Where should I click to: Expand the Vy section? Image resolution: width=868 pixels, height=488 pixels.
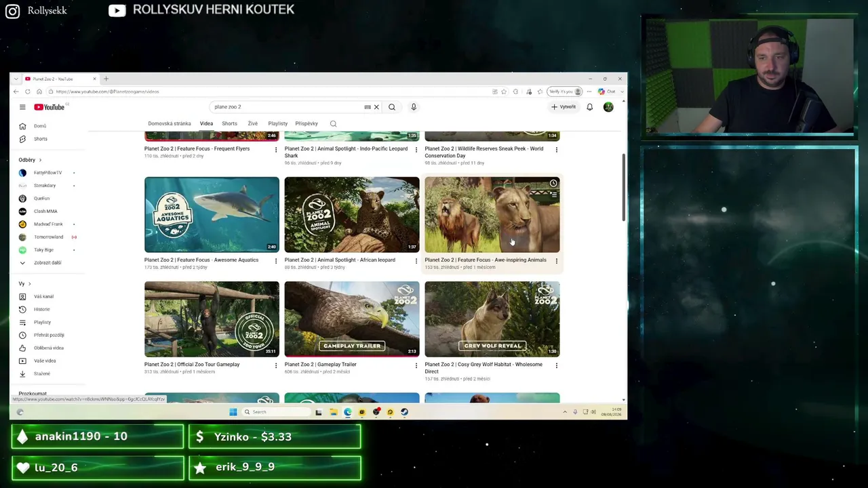(25, 283)
